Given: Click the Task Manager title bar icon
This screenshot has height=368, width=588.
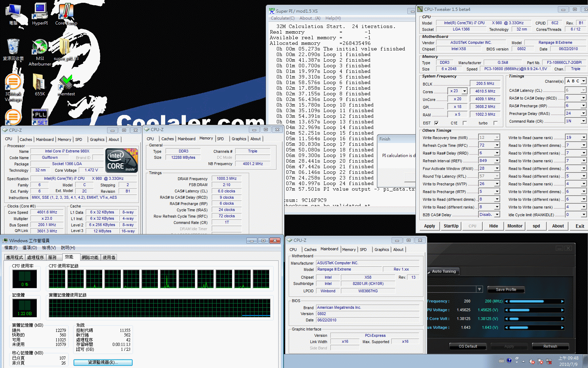Looking at the screenshot, I should coord(5,240).
